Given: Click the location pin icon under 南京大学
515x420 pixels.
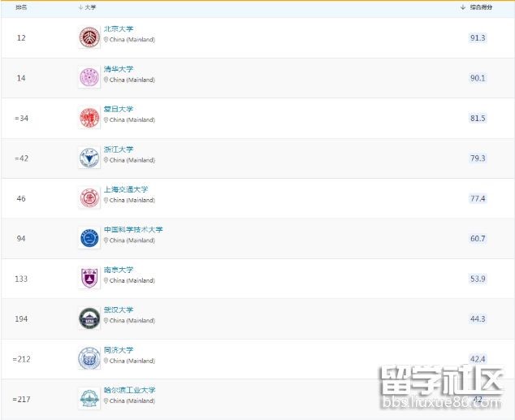Looking at the screenshot, I should (106, 280).
